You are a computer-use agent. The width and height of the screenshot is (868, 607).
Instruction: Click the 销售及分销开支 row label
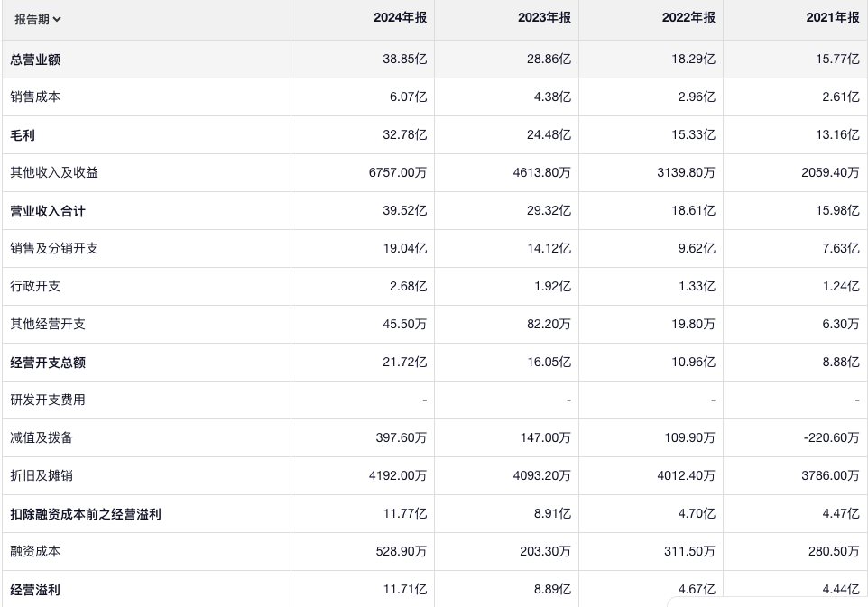54,248
